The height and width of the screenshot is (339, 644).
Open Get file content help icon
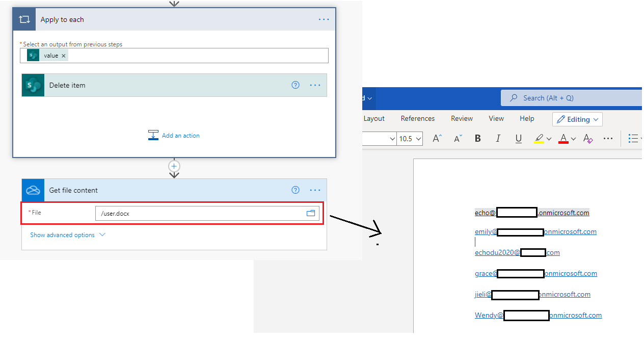pyautogui.click(x=296, y=190)
